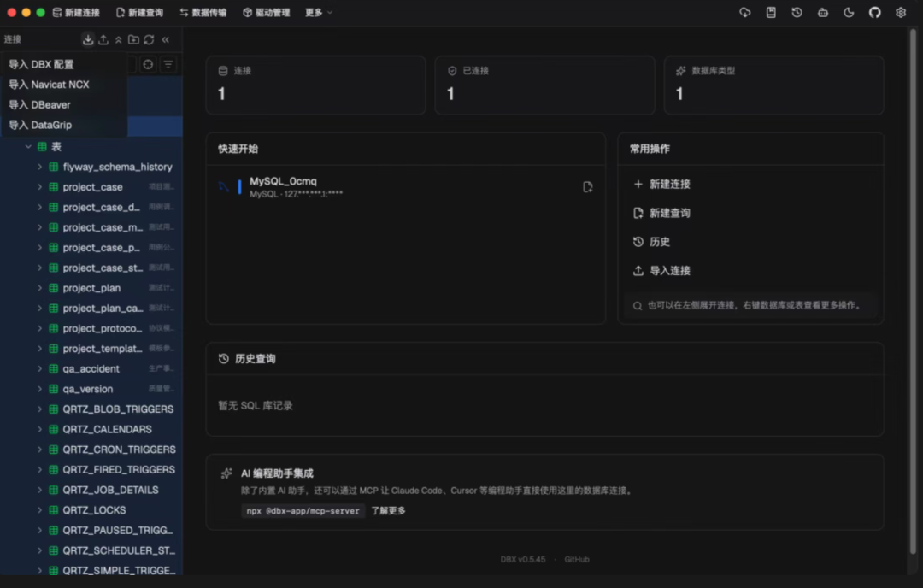Collapse all tree nodes with double-chevron up icon
923x588 pixels.
pyautogui.click(x=118, y=39)
